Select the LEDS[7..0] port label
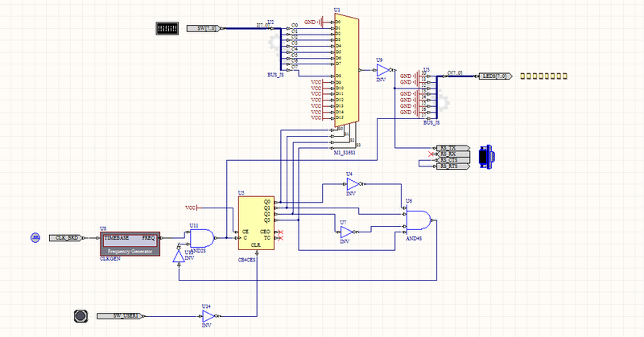This screenshot has height=337, width=644. (x=494, y=76)
